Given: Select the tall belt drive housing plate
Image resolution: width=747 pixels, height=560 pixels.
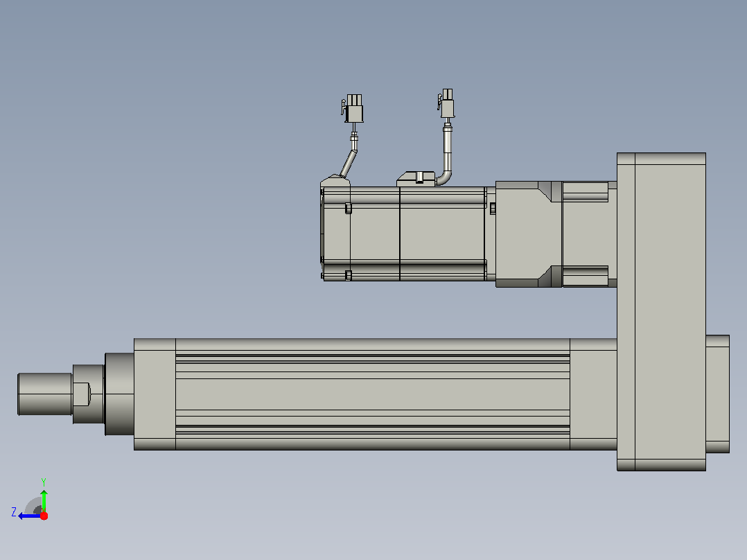Looking at the screenshot, I should 661,312.
